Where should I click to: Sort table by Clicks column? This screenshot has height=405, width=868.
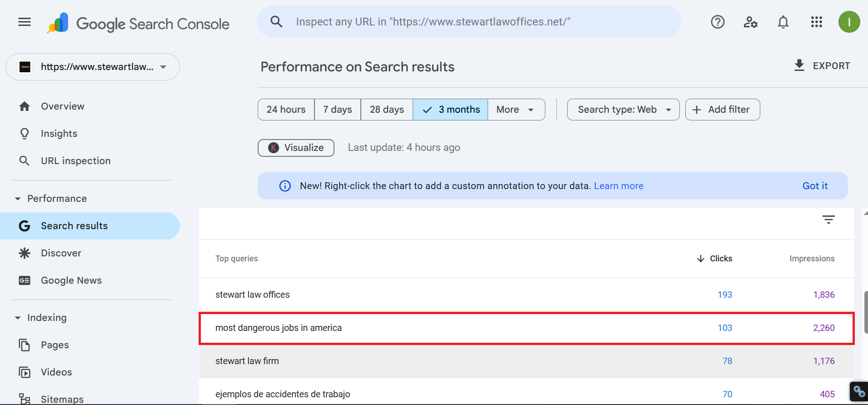tap(714, 259)
